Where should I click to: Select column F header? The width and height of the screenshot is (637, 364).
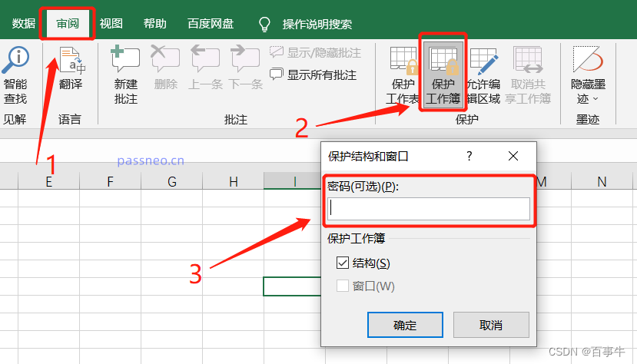click(110, 181)
